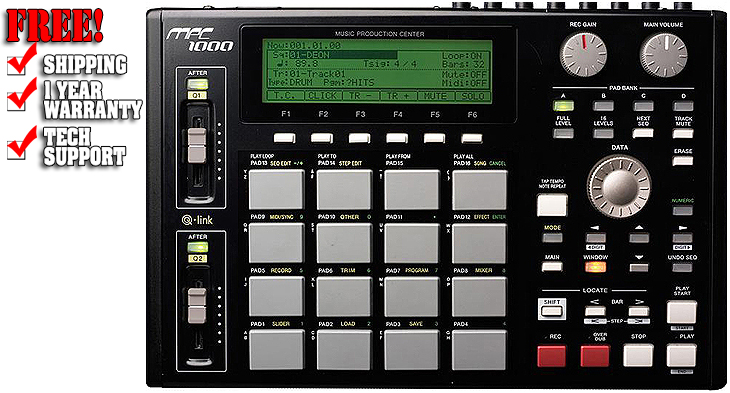Hit the red REC button
This screenshot has width=730, height=393.
[x=552, y=356]
